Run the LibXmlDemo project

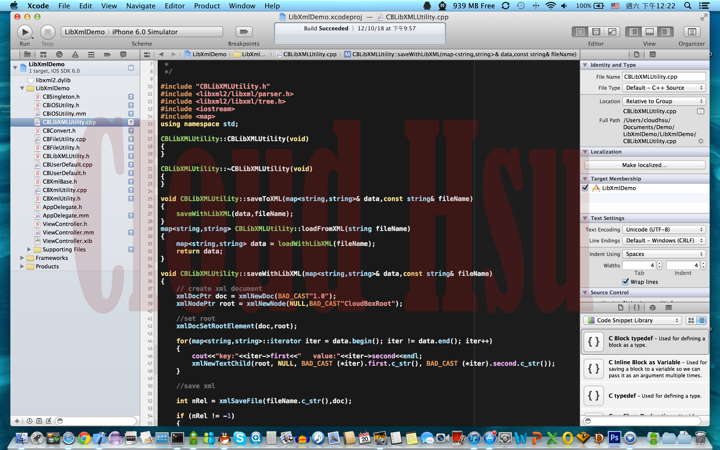coord(24,32)
